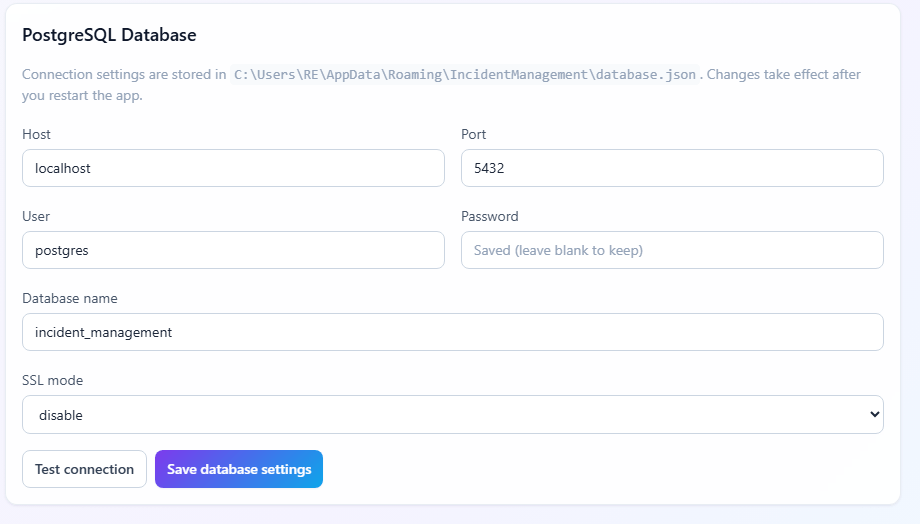Screen dimensions: 920x524
Task: Click the PostgreSQL Database heading
Action: coord(109,35)
